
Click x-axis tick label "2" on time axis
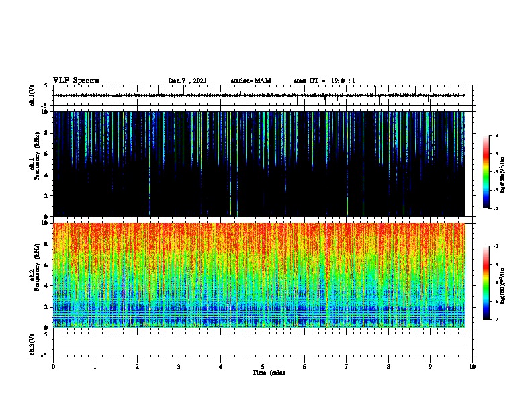[137, 366]
